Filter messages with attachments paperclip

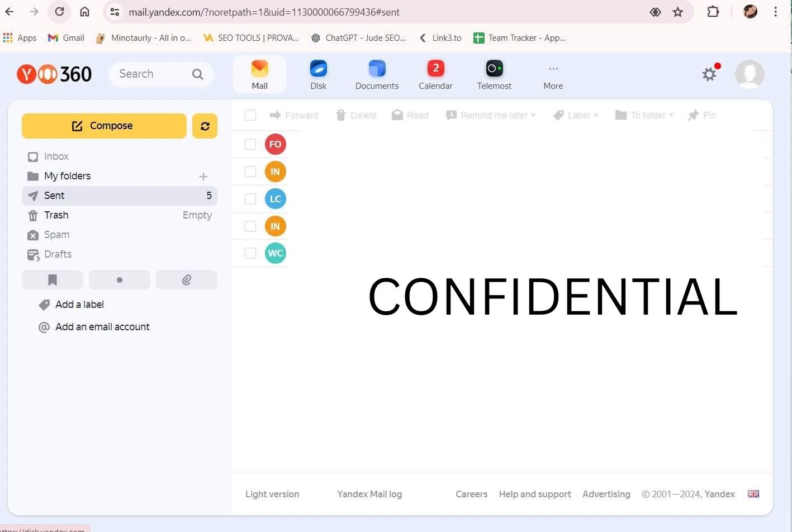point(187,280)
